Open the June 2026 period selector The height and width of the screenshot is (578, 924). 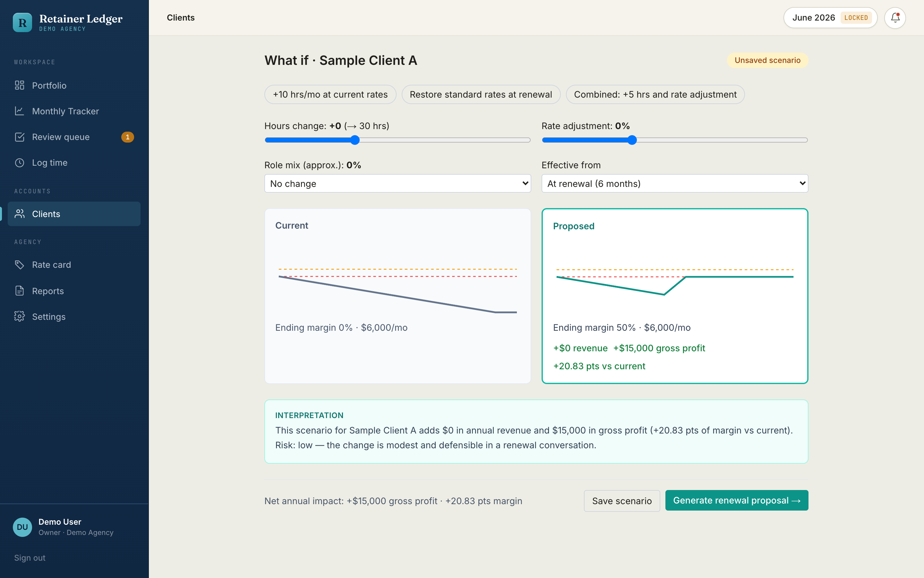[x=830, y=18]
